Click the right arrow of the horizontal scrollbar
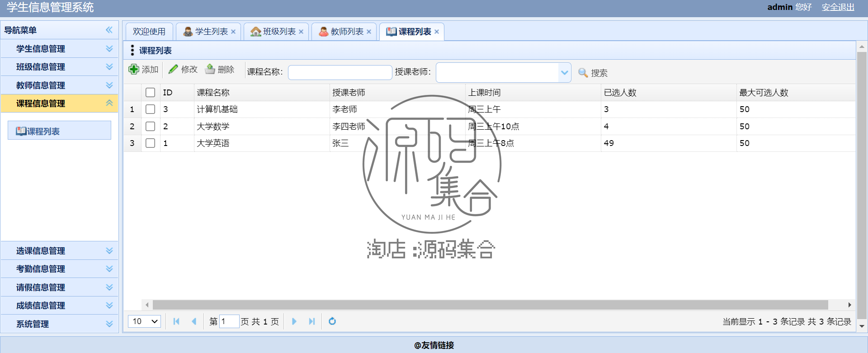This screenshot has width=868, height=353. coord(849,305)
